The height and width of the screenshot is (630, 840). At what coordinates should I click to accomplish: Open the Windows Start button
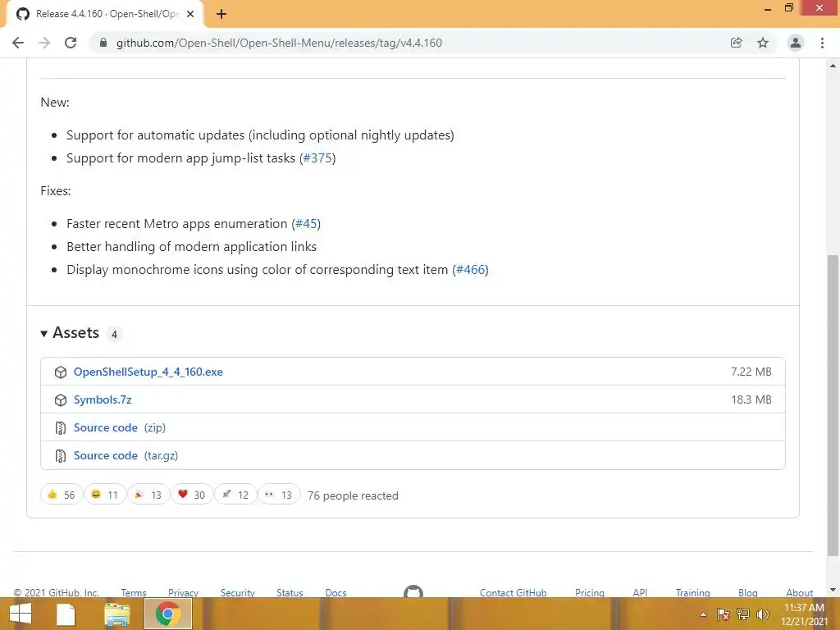[x=21, y=614]
